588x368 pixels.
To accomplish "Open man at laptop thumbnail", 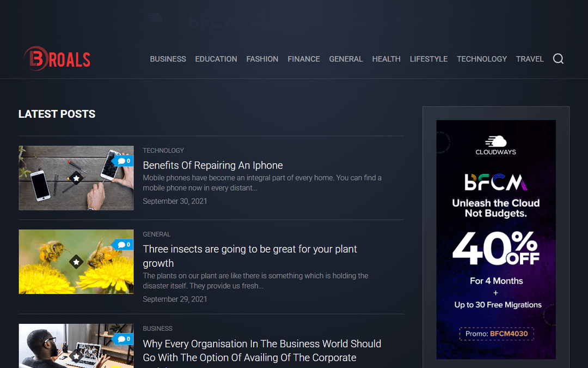I will click(76, 346).
